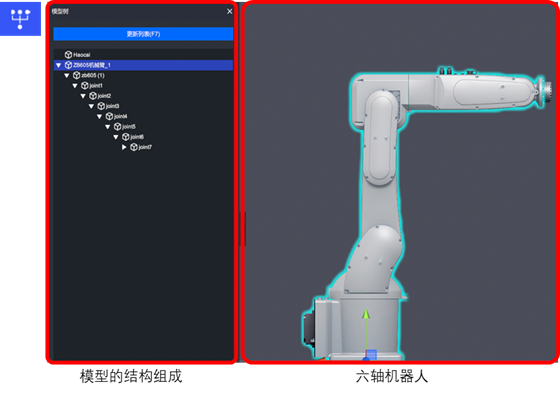Click the 更新列表(F7) button
The width and height of the screenshot is (560, 394).
tap(143, 34)
